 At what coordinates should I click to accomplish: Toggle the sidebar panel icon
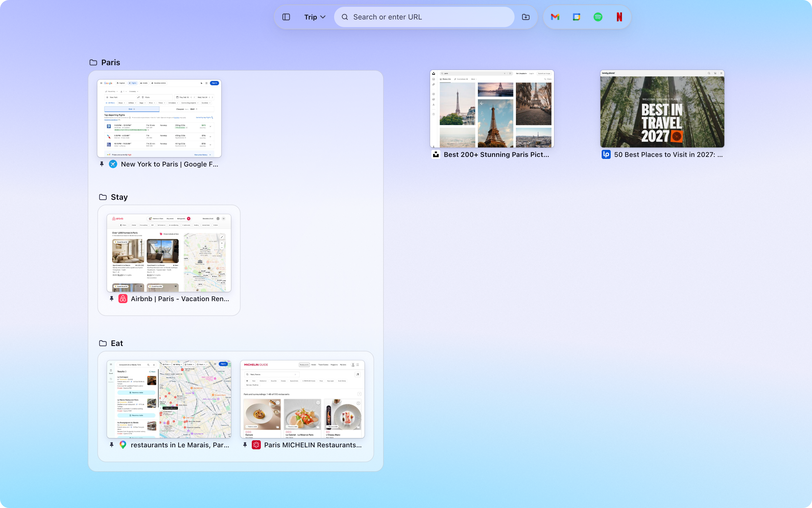(286, 17)
